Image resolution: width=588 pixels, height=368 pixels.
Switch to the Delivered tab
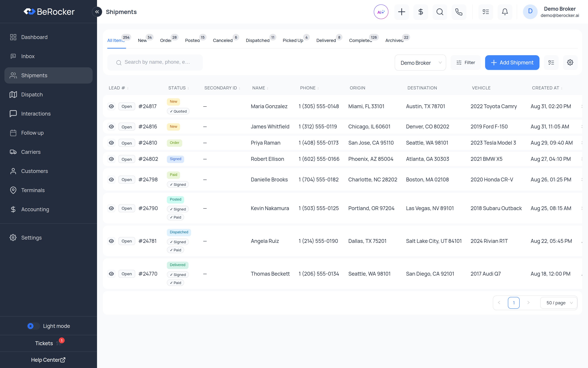coord(326,40)
